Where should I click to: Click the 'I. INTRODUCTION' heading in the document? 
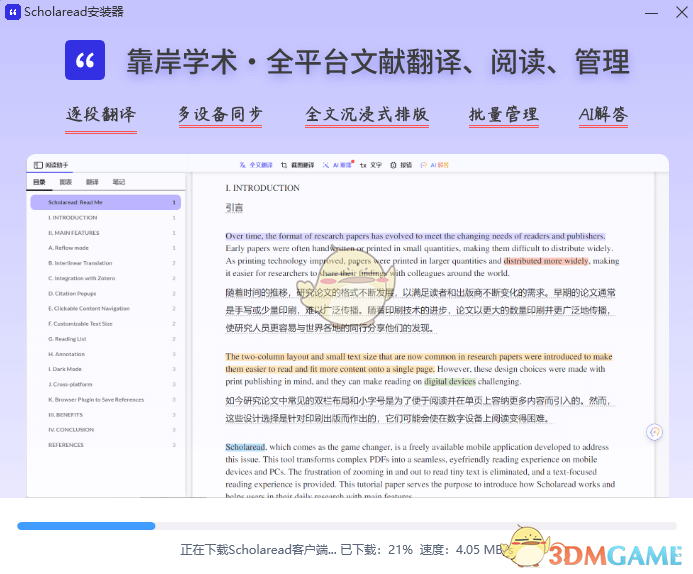click(263, 188)
